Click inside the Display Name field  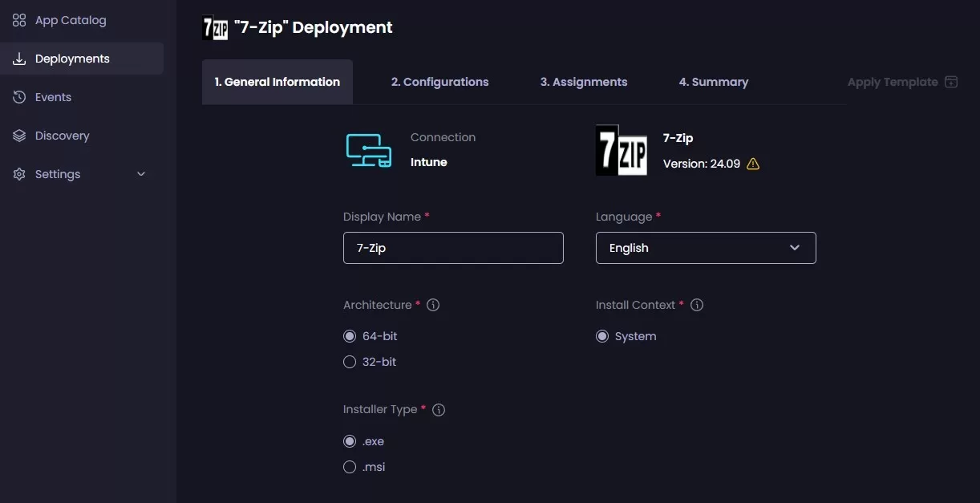pos(453,248)
